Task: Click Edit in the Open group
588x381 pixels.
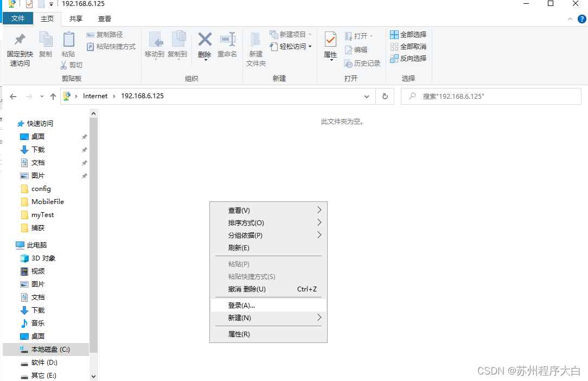Action: coord(356,49)
